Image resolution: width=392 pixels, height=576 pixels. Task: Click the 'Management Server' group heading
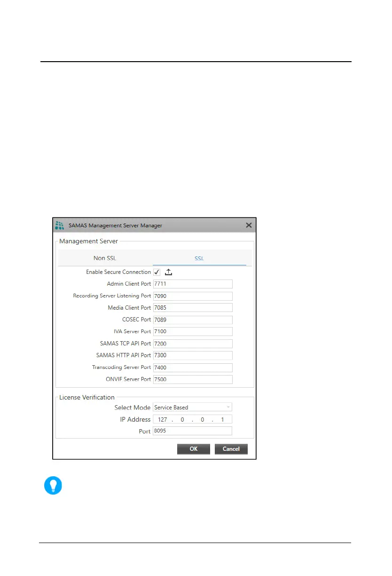click(88, 241)
